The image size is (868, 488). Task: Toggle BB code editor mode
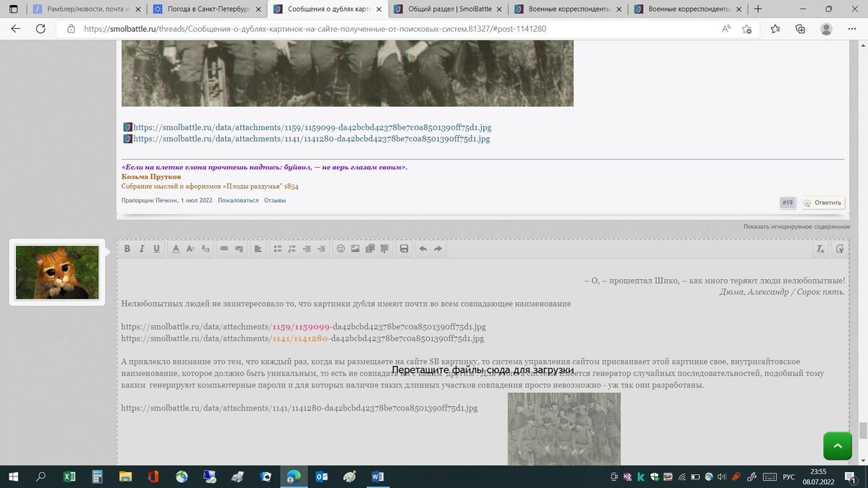tap(840, 249)
